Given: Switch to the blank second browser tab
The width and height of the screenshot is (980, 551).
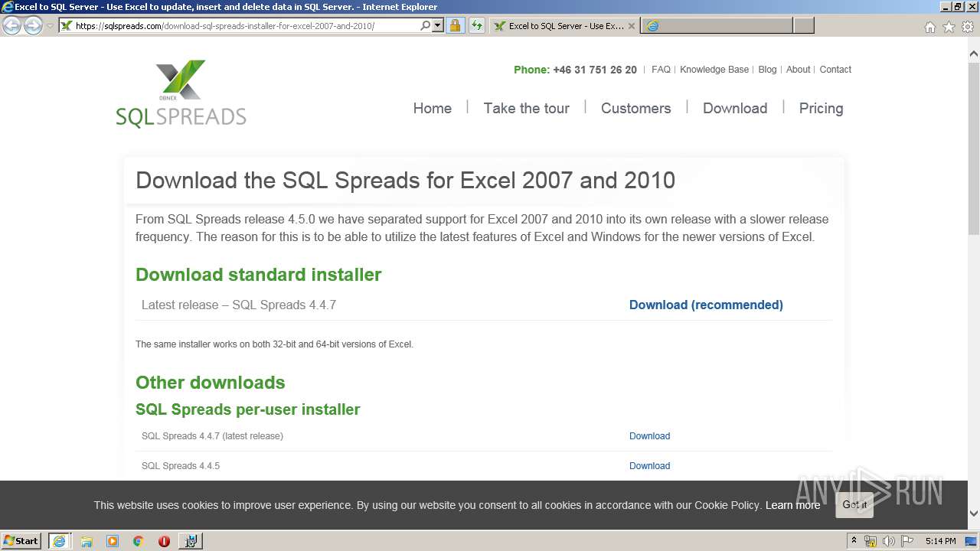Looking at the screenshot, I should [717, 26].
